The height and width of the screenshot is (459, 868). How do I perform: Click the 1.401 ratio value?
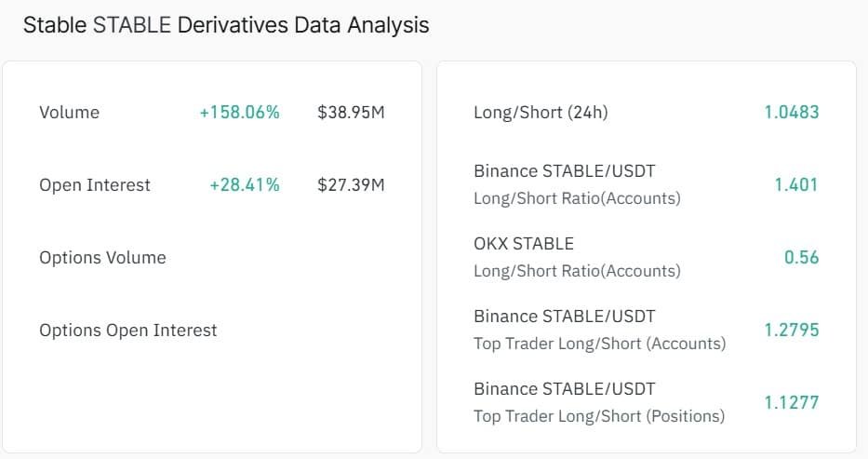pos(796,185)
